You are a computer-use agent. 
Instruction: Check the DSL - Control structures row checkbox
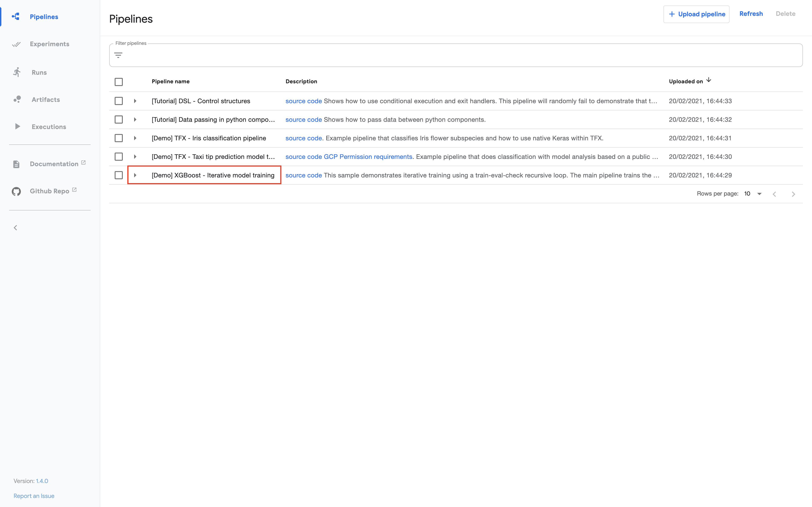[118, 101]
